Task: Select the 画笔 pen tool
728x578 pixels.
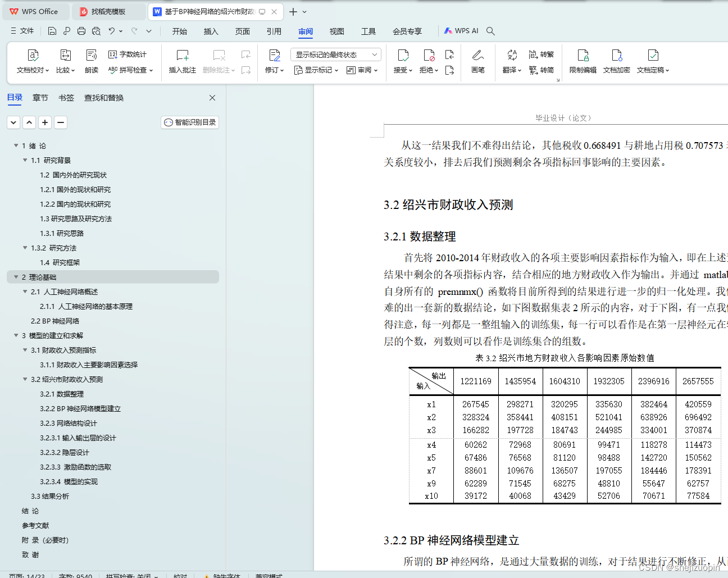Action: [478, 62]
